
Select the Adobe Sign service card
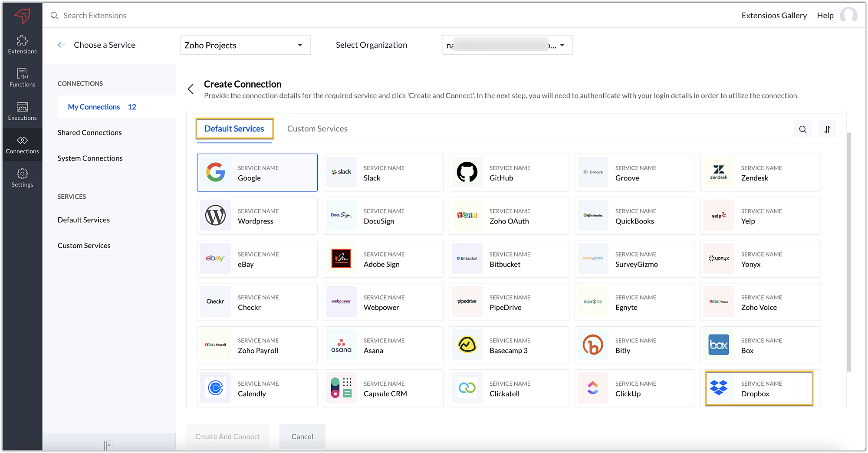383,259
